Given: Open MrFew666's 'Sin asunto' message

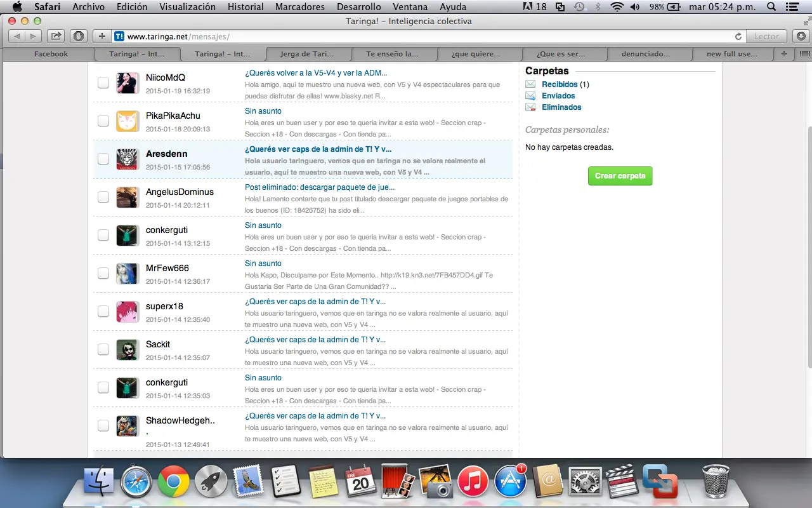Looking at the screenshot, I should (x=263, y=264).
